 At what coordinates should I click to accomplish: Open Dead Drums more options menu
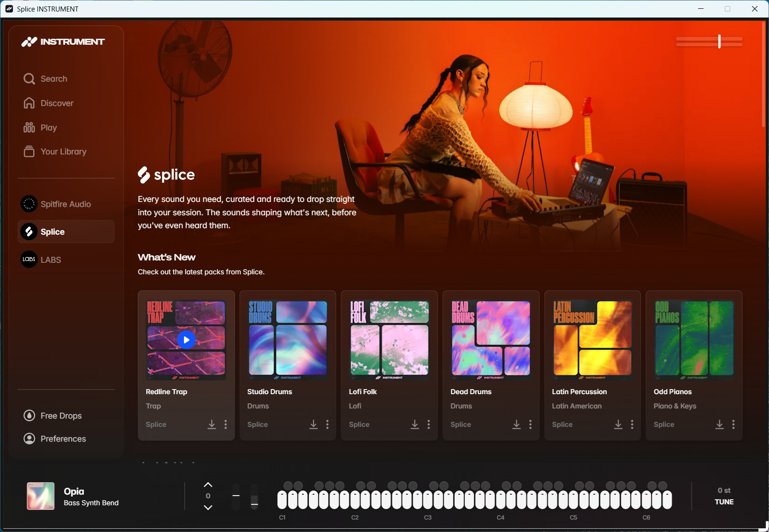[530, 425]
